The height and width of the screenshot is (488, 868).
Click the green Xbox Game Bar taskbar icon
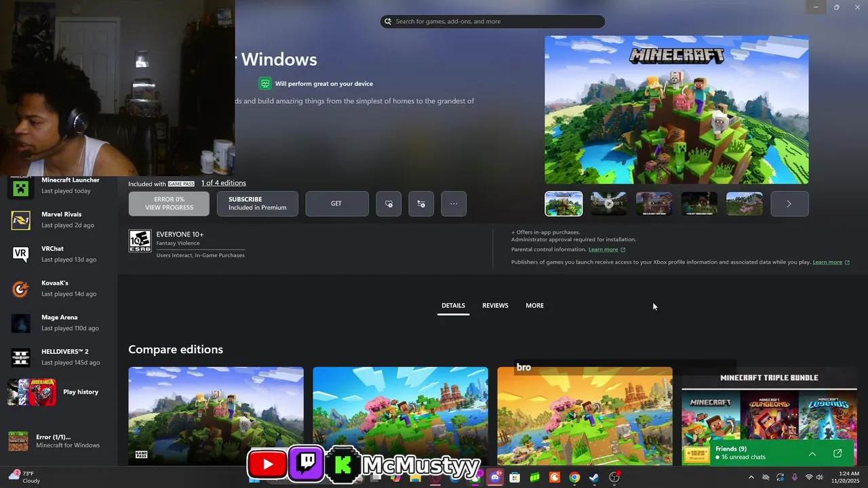point(534,477)
